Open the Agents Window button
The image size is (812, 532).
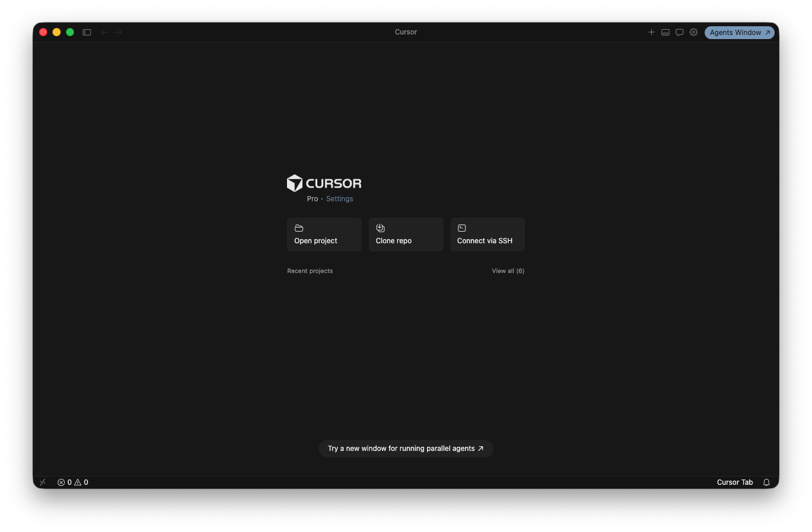click(x=740, y=33)
